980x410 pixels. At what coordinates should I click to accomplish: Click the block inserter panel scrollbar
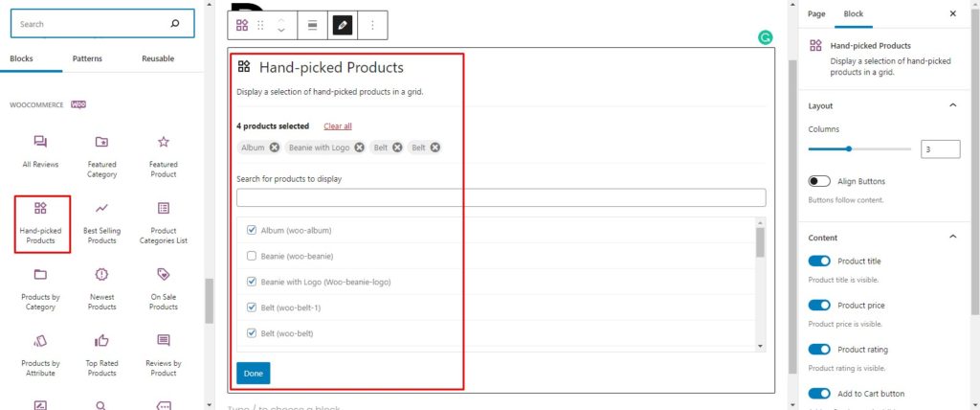210,301
